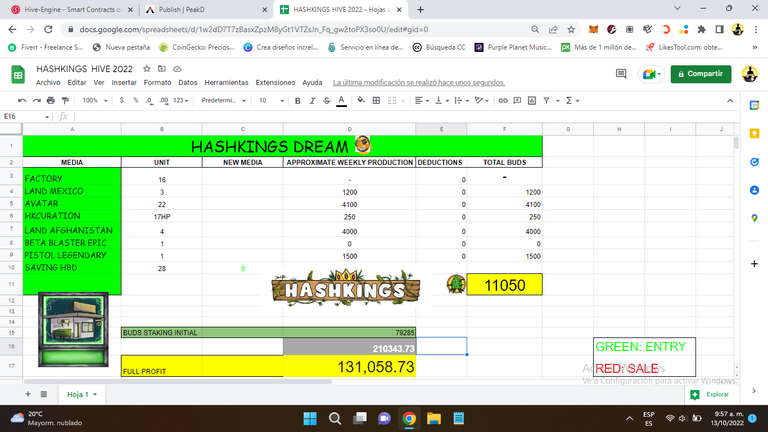Viewport: 768px width, 432px height.
Task: Switch to Publish | PeakD browser tab
Action: click(205, 9)
